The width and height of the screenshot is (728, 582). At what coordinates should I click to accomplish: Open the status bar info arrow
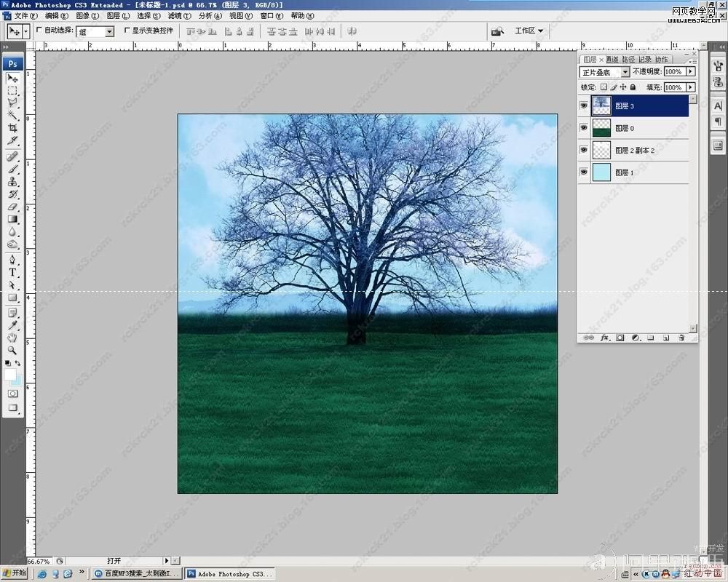[x=167, y=561]
